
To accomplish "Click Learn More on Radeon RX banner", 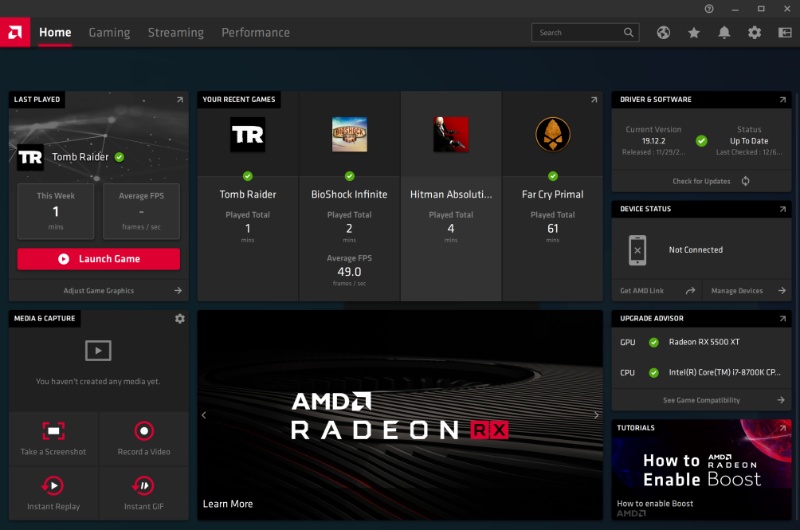I will pos(228,504).
